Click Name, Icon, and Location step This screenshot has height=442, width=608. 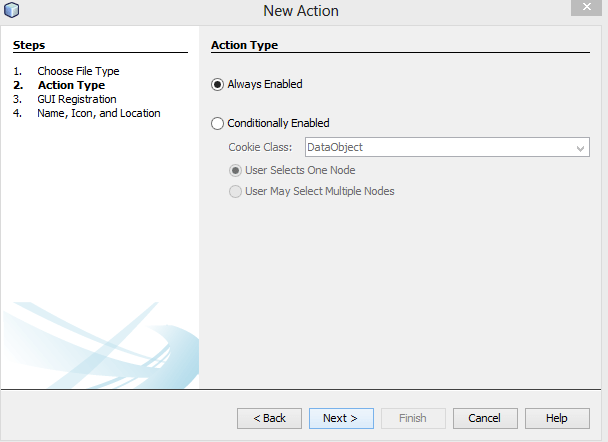98,113
